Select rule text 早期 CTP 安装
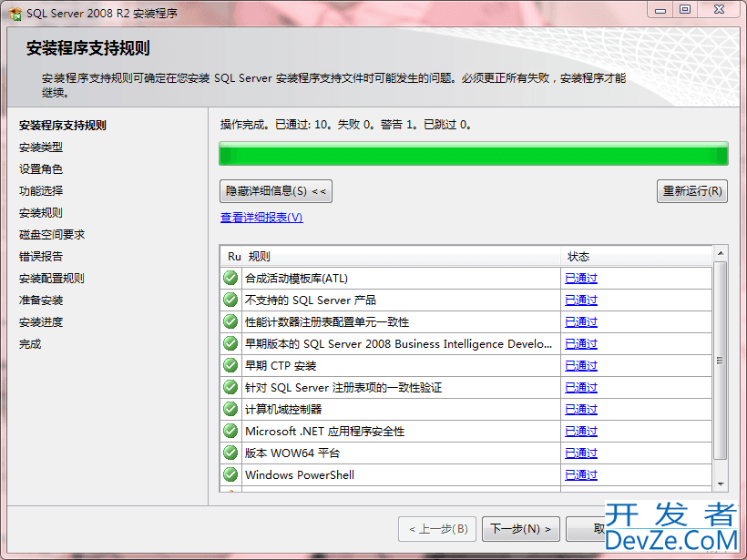 click(x=281, y=366)
